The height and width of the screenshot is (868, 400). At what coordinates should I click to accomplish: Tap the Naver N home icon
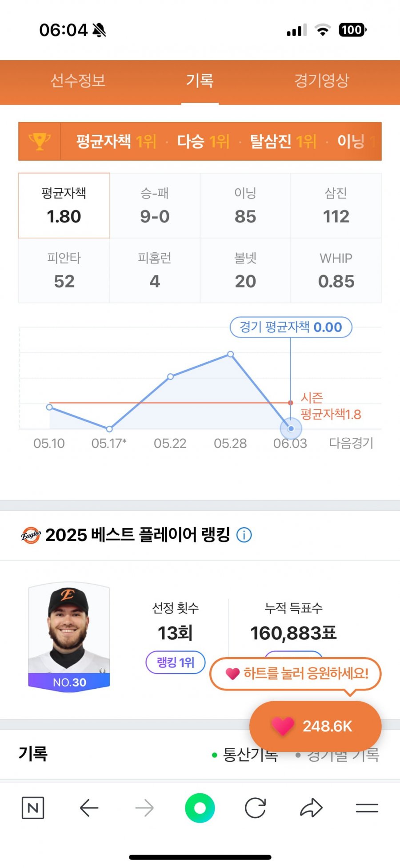click(33, 808)
